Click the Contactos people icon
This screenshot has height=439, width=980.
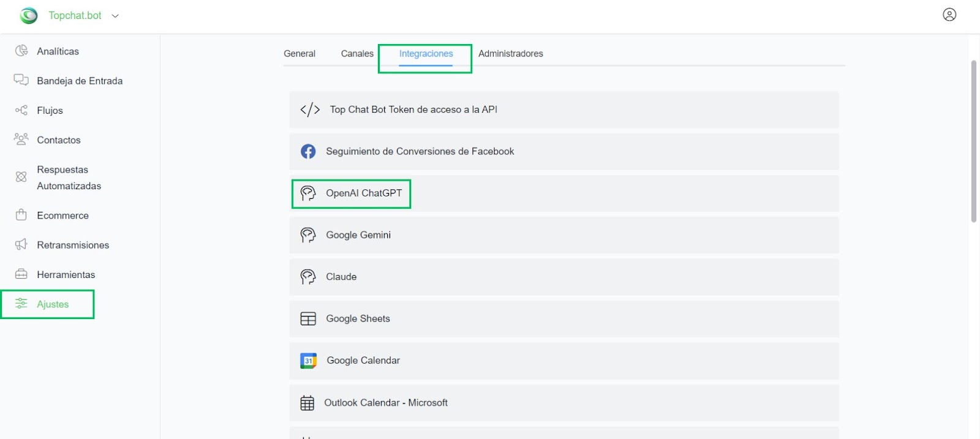pyautogui.click(x=21, y=139)
